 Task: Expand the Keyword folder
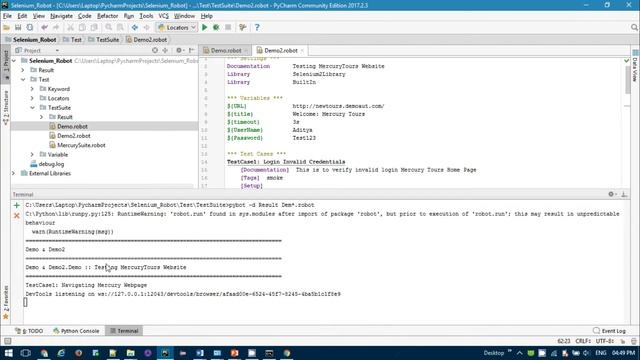(32, 89)
